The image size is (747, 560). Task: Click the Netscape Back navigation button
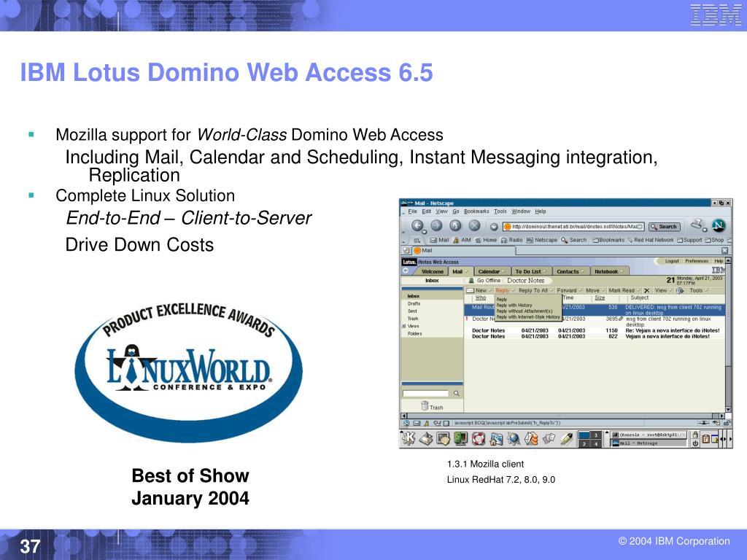pyautogui.click(x=417, y=226)
